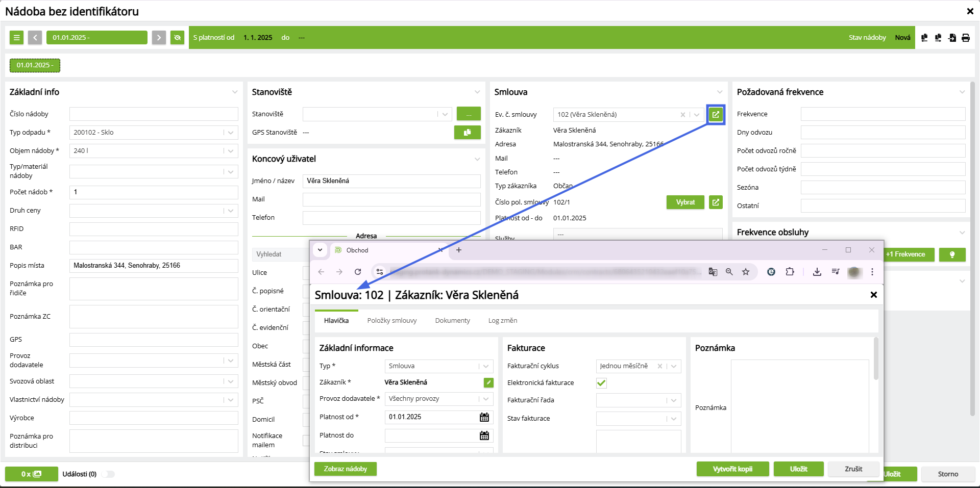Click the Vybrat button
Screen dimensions: 980x488
(685, 202)
